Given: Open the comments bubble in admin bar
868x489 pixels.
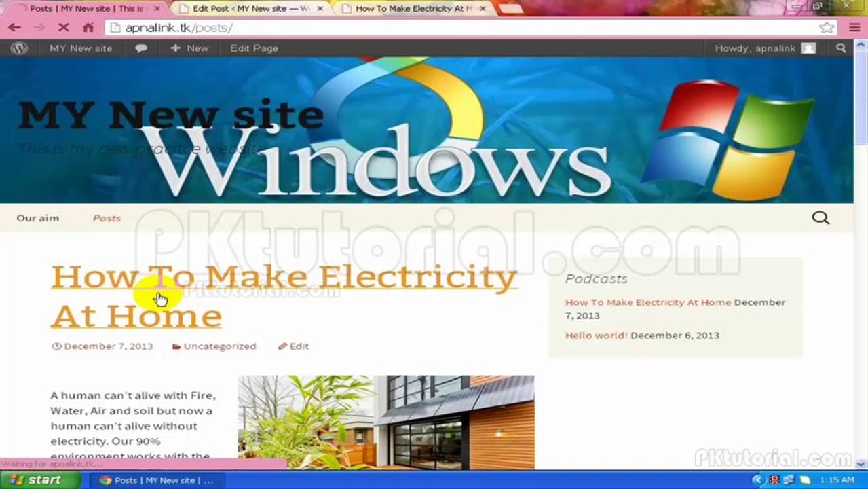Looking at the screenshot, I should tap(141, 48).
